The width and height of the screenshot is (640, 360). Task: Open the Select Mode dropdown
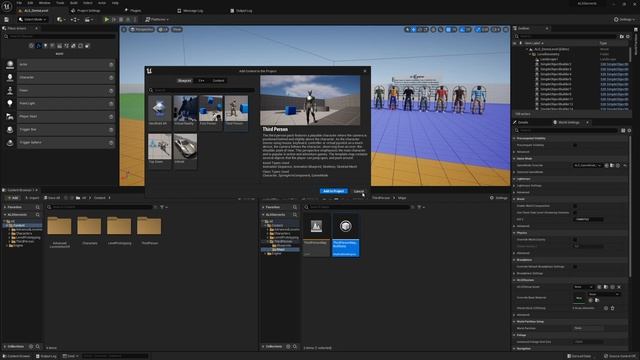[x=33, y=19]
